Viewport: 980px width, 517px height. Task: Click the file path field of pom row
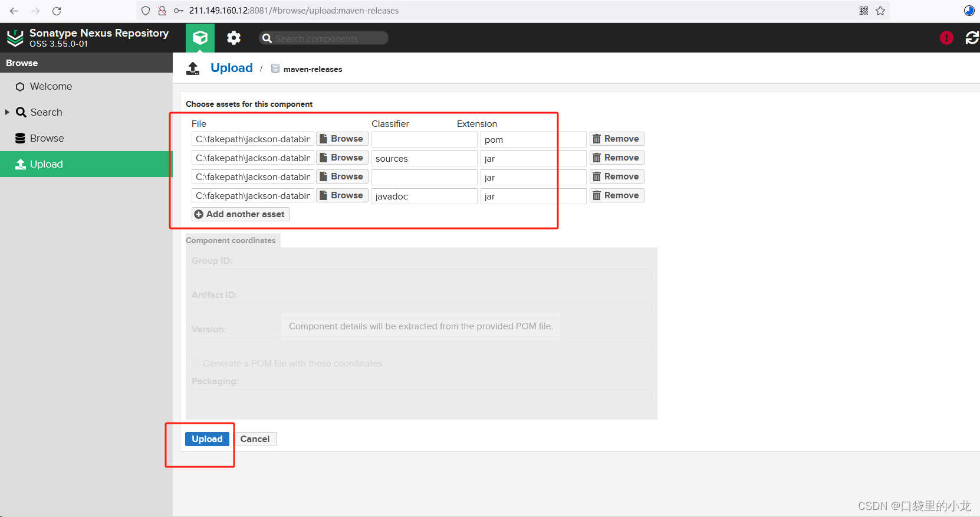pyautogui.click(x=253, y=139)
